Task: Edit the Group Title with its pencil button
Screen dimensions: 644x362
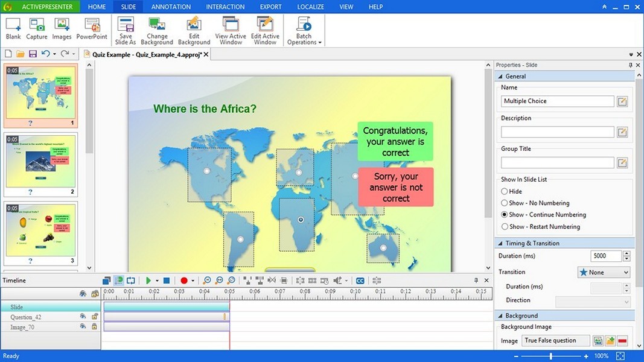Action: (622, 162)
